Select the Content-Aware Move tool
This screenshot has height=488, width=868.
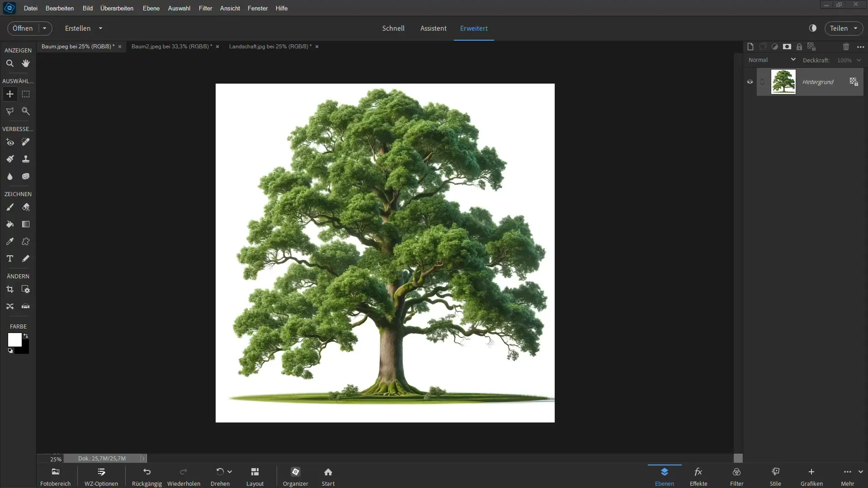click(x=9, y=306)
